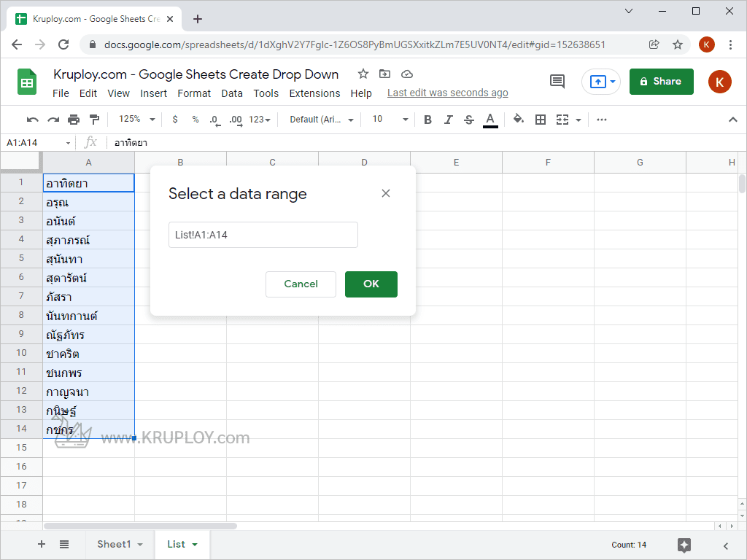Check the cloud save status icon
This screenshot has height=560, width=747.
(407, 74)
